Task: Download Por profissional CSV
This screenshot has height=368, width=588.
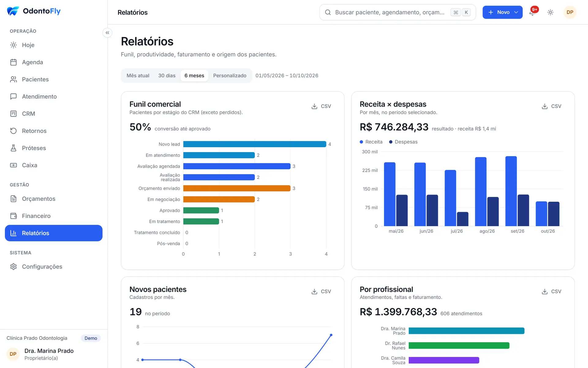Action: click(x=552, y=292)
